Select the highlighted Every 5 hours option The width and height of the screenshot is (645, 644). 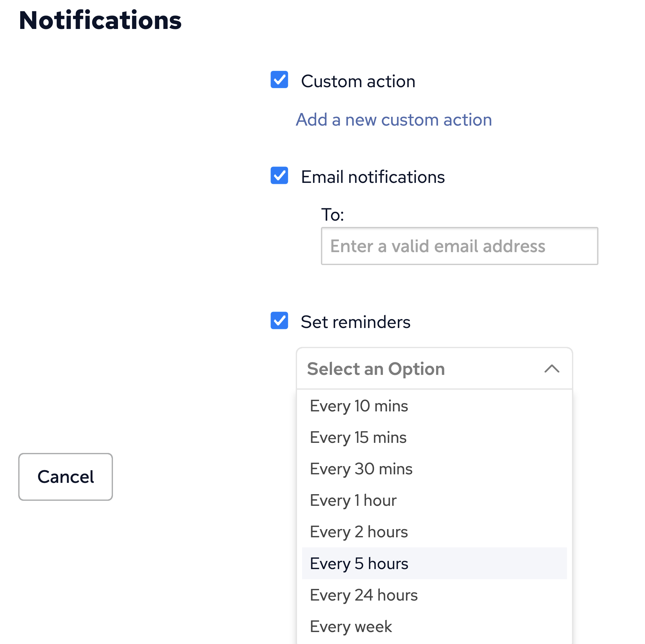[x=359, y=563]
